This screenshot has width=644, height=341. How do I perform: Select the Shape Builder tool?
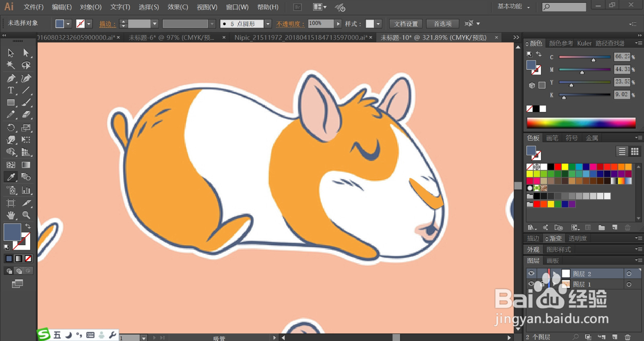[11, 152]
